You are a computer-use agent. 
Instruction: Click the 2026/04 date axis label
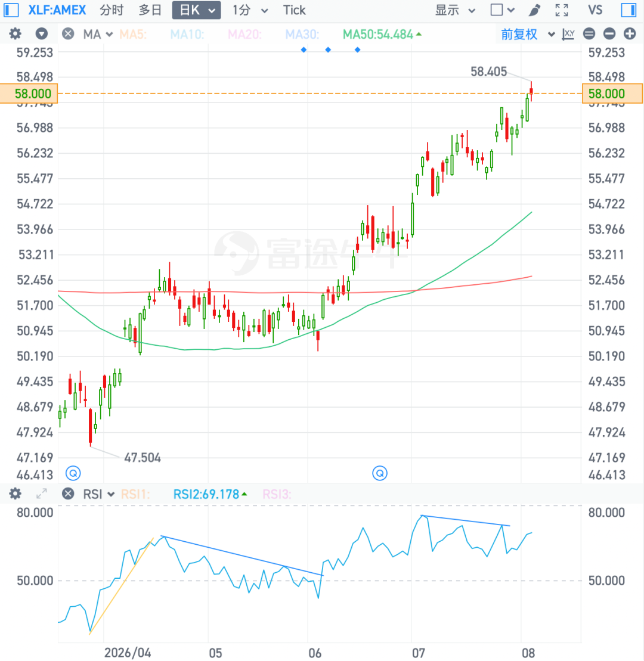click(x=128, y=653)
